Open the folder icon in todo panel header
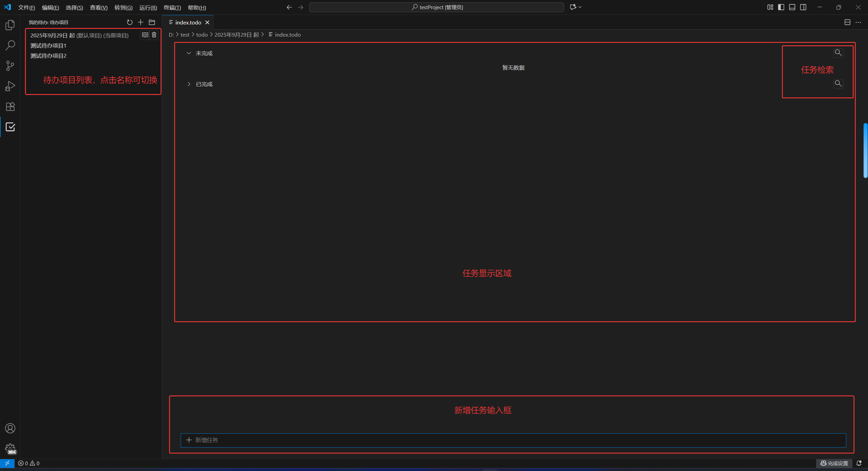The image size is (868, 471). pyautogui.click(x=152, y=22)
